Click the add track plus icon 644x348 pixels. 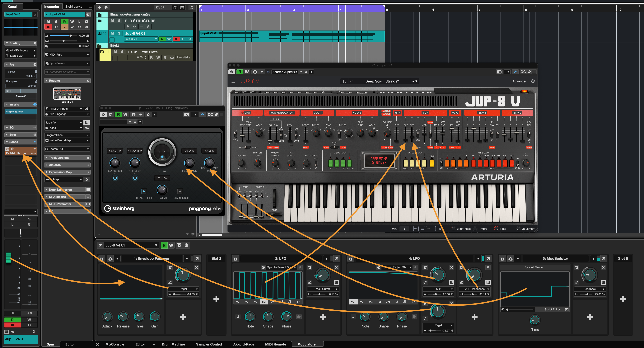click(100, 7)
